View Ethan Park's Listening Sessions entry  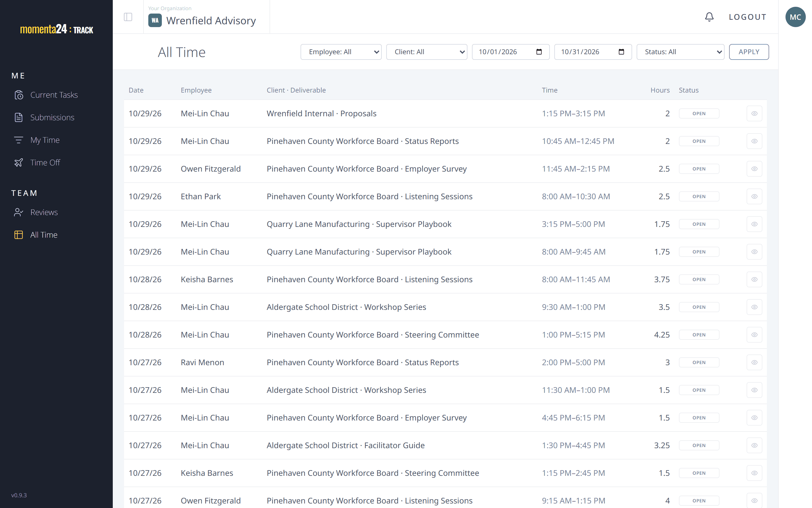(x=754, y=196)
